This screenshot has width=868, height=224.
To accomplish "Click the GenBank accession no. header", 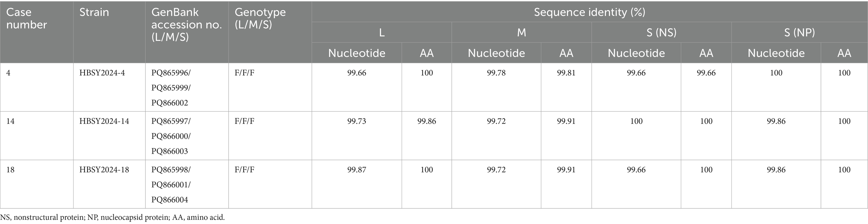I will pos(186,25).
